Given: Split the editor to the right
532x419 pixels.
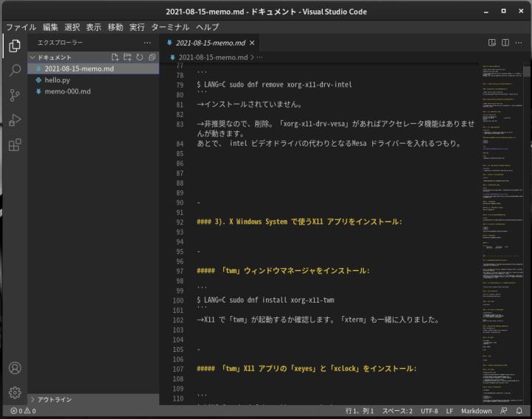Looking at the screenshot, I should (x=505, y=43).
